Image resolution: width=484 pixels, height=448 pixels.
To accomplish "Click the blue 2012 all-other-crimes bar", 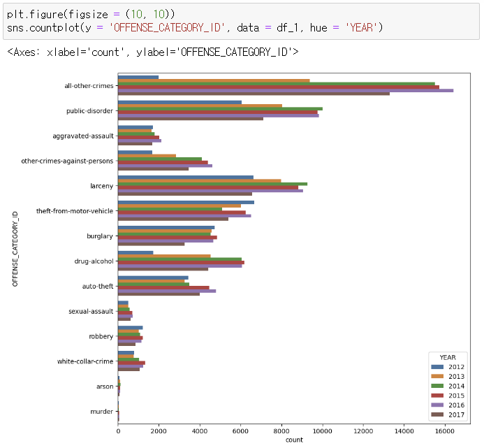I will point(138,78).
